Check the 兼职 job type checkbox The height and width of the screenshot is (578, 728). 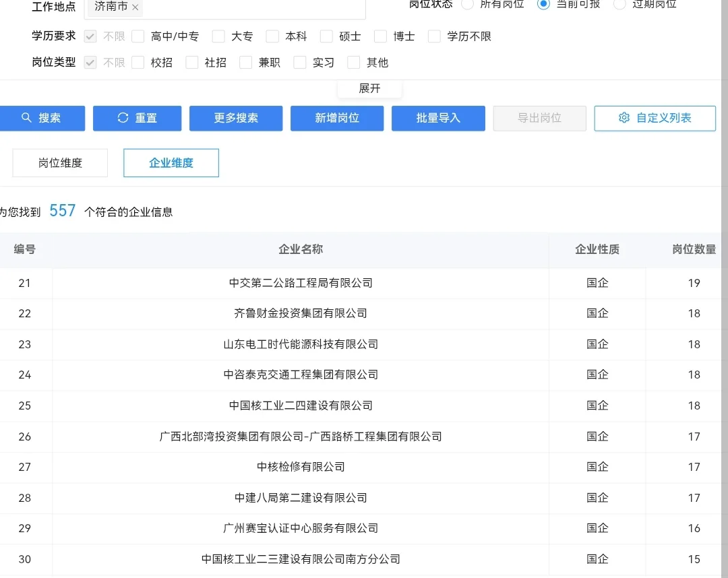pyautogui.click(x=245, y=62)
